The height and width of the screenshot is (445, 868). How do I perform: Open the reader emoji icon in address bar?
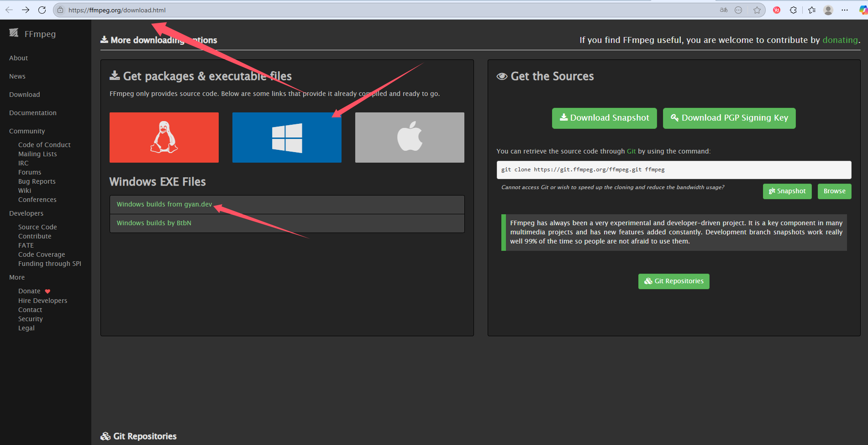coord(738,10)
